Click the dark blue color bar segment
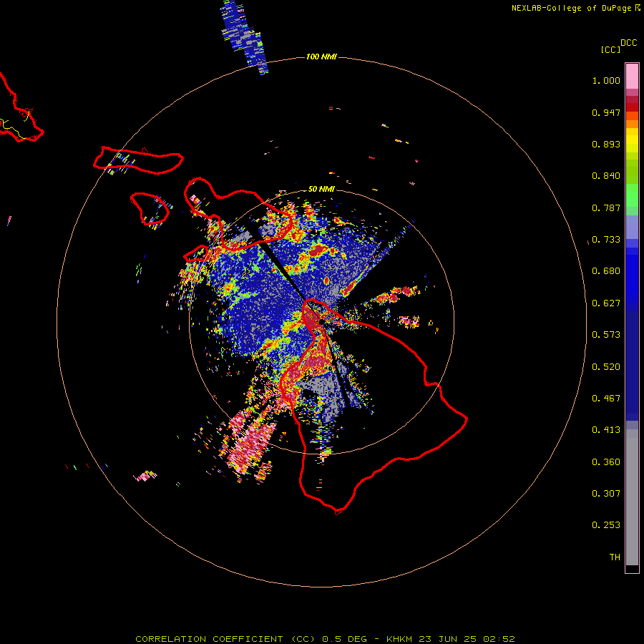The image size is (644, 644). point(632,365)
